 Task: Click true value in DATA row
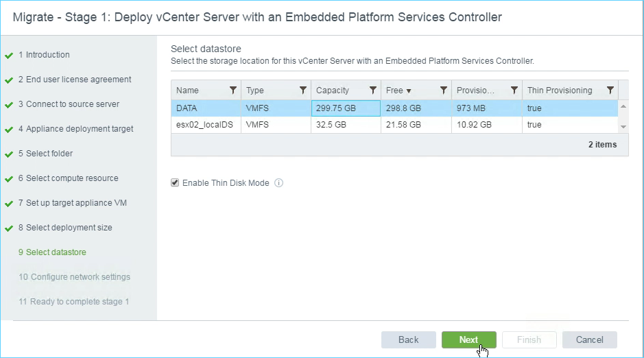click(570, 108)
